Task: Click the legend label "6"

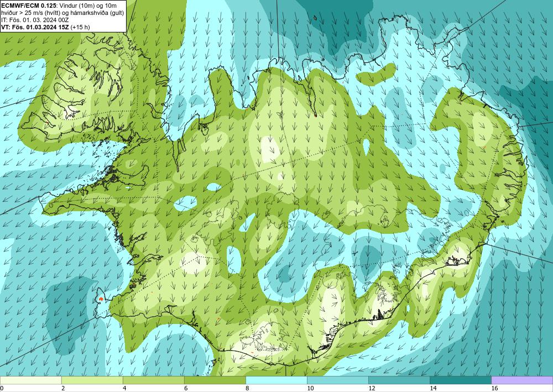Action: pyautogui.click(x=186, y=389)
